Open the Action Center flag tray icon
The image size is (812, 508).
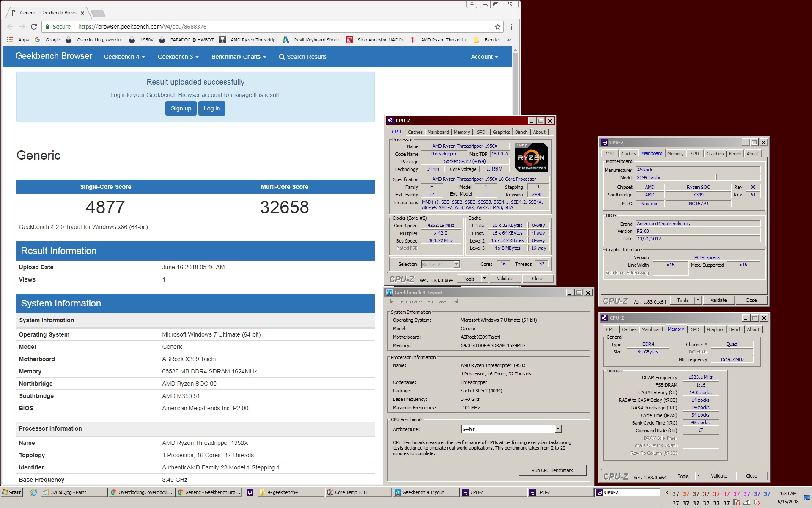click(737, 502)
